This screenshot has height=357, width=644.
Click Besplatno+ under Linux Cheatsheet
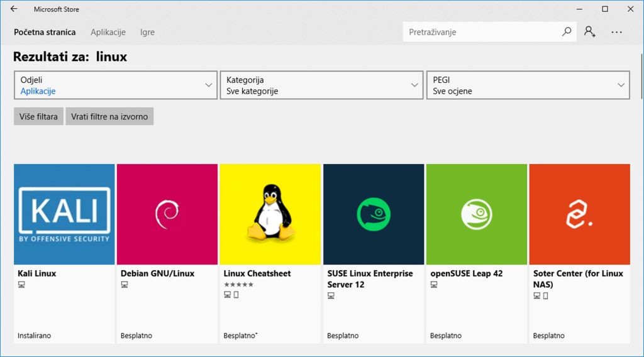[241, 335]
